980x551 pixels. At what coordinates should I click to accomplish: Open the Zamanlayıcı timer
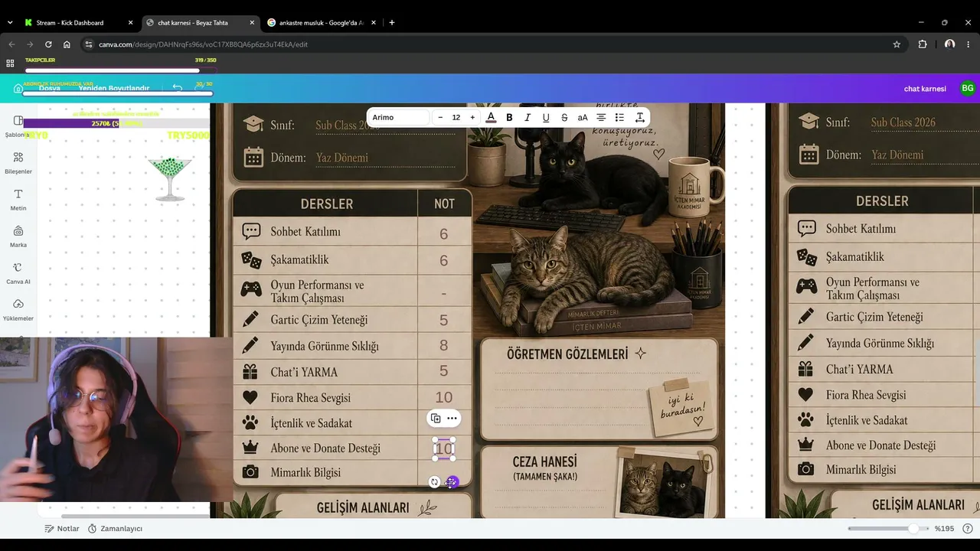click(x=115, y=529)
